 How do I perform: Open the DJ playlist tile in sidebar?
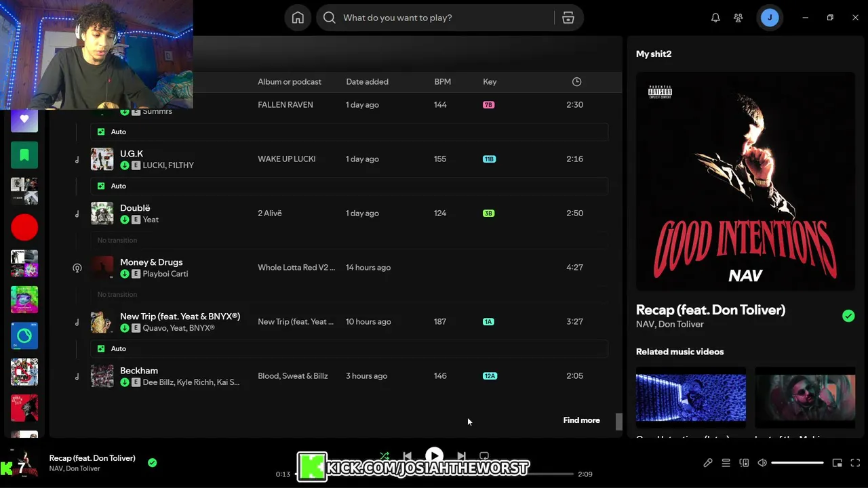[x=24, y=335]
